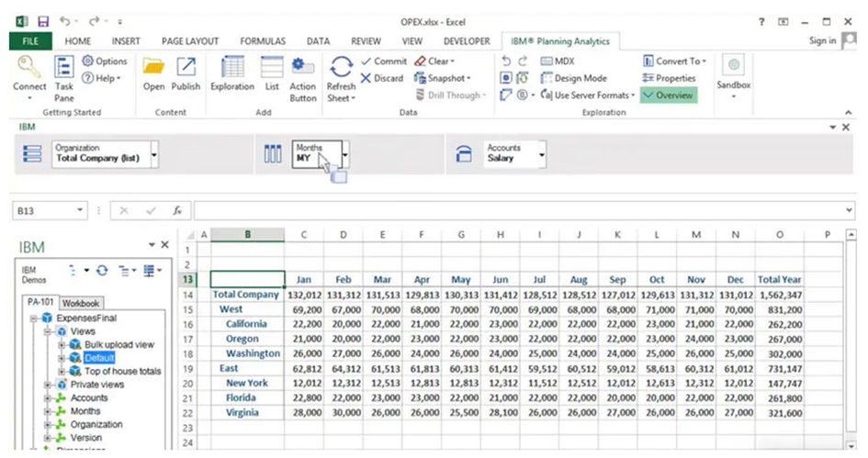Commit the data changes
The image size is (868, 458).
click(384, 61)
